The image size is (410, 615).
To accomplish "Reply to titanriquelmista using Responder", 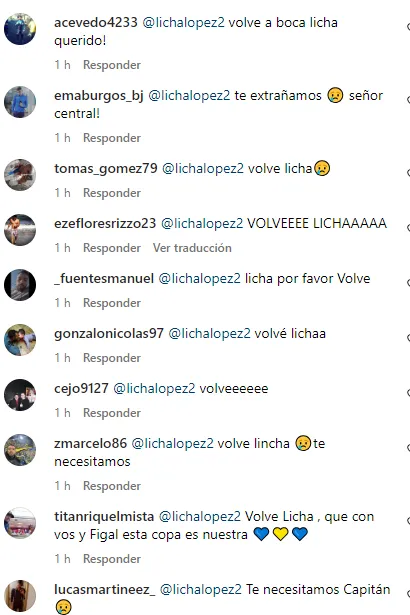I will [x=112, y=559].
